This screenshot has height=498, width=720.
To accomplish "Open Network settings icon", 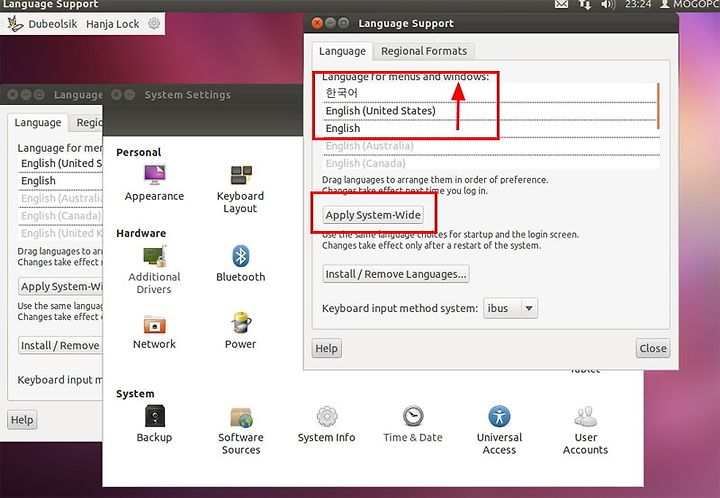I will tap(154, 325).
